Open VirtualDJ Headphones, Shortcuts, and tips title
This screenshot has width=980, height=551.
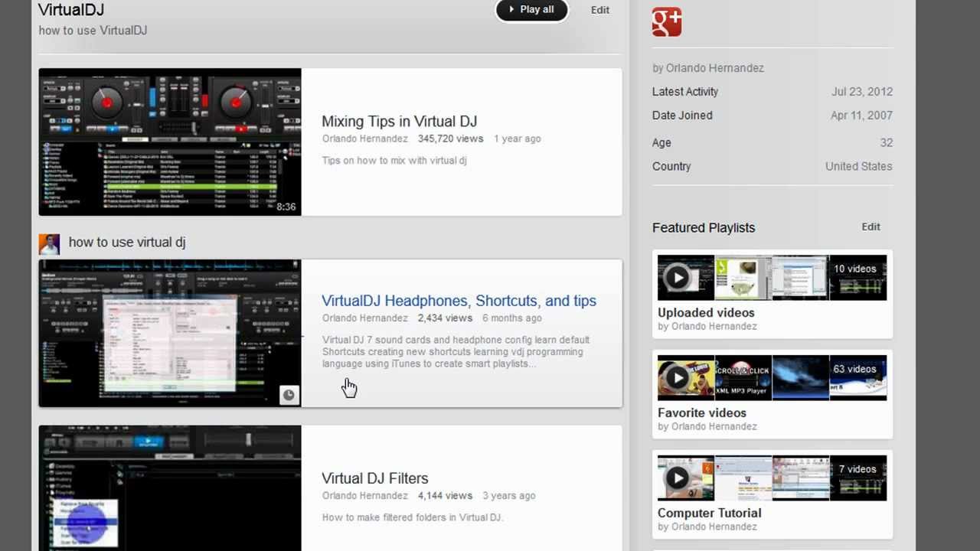pyautogui.click(x=459, y=301)
